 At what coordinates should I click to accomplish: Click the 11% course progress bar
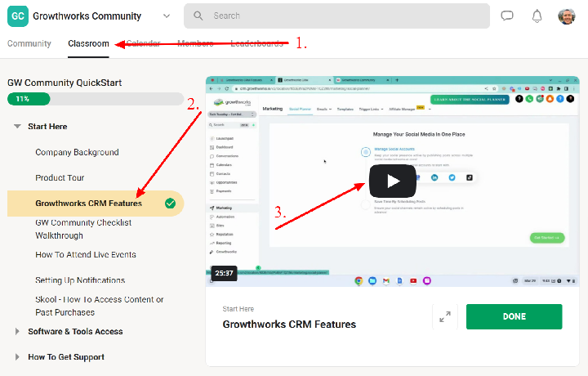point(96,99)
